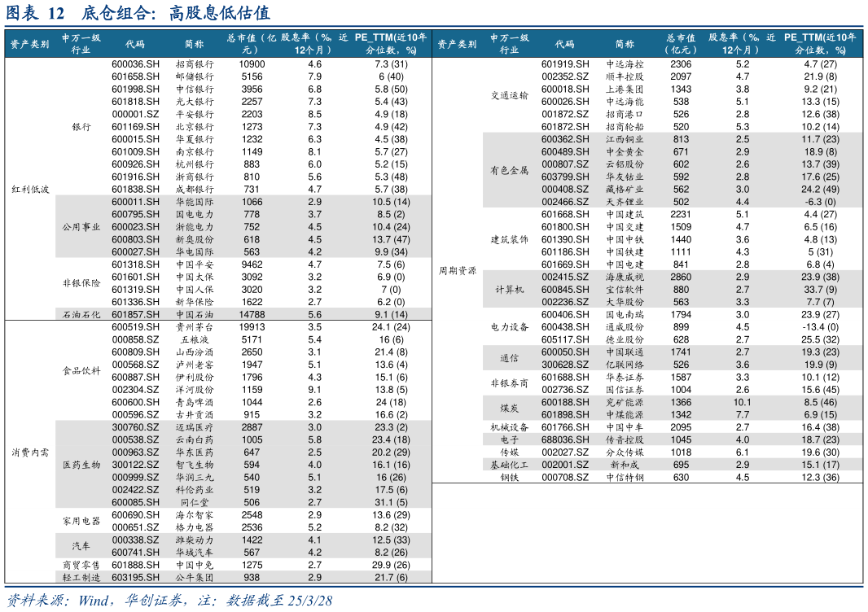Select the 中国石油 market cap value 14788

coord(252,314)
